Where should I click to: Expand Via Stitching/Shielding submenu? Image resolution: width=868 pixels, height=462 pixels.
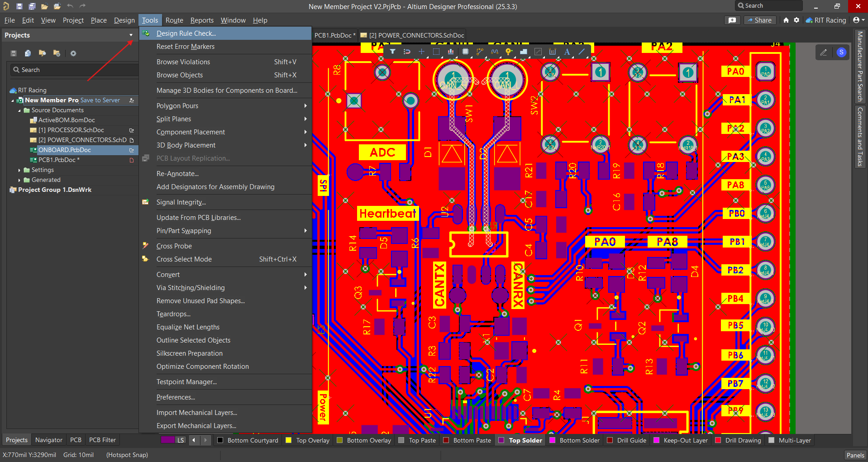[225, 288]
